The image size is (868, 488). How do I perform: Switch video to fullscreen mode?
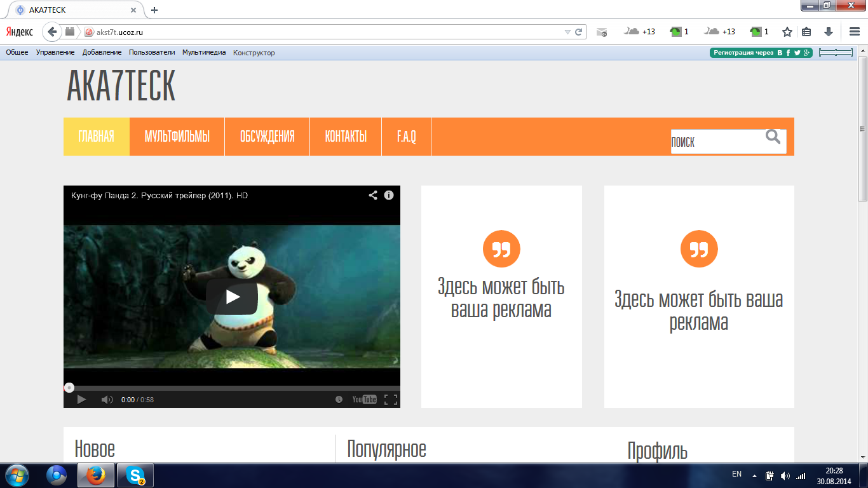point(391,400)
